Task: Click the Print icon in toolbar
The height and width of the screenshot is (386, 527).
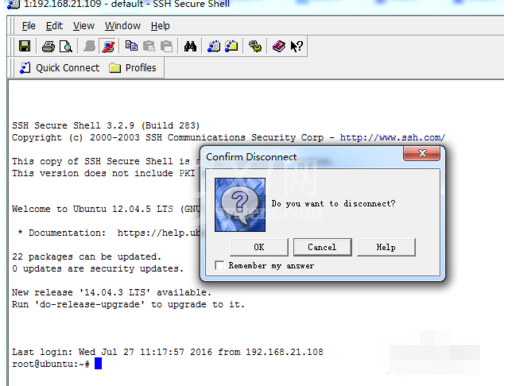Action: pyautogui.click(x=48, y=46)
